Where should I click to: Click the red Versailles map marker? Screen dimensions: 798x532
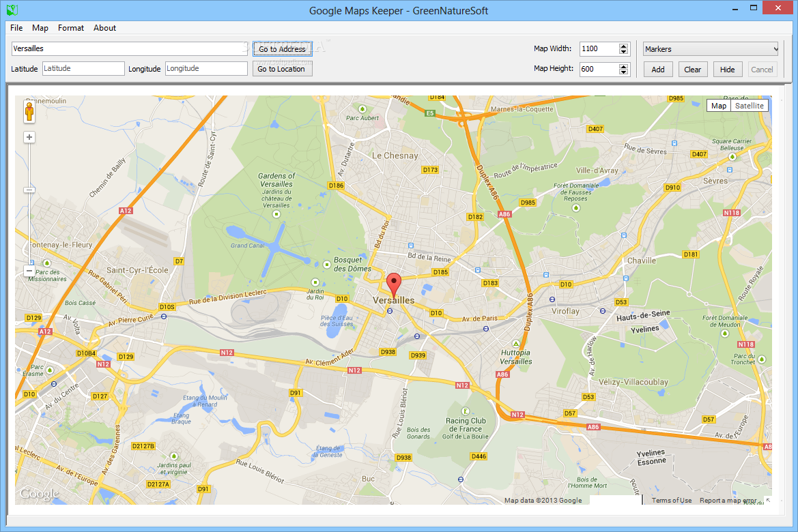pos(394,285)
